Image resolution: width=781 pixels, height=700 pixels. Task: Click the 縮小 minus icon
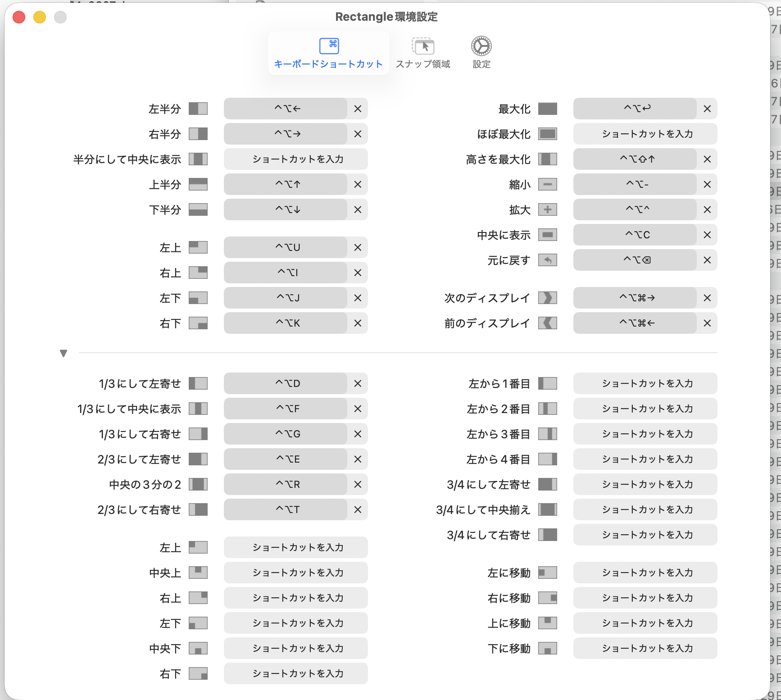tap(547, 184)
